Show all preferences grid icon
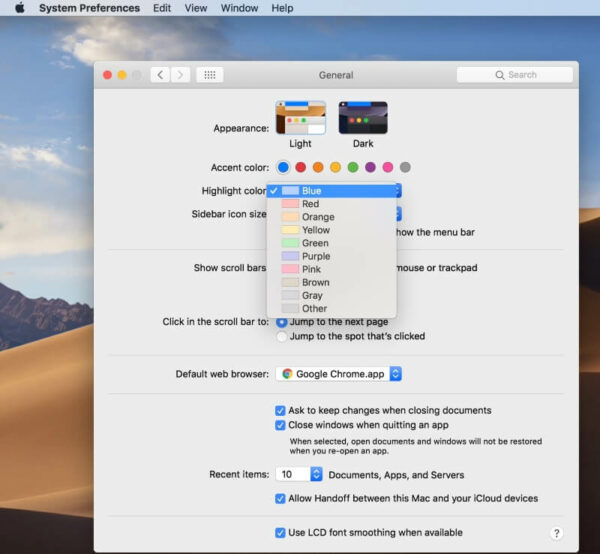 pos(210,75)
